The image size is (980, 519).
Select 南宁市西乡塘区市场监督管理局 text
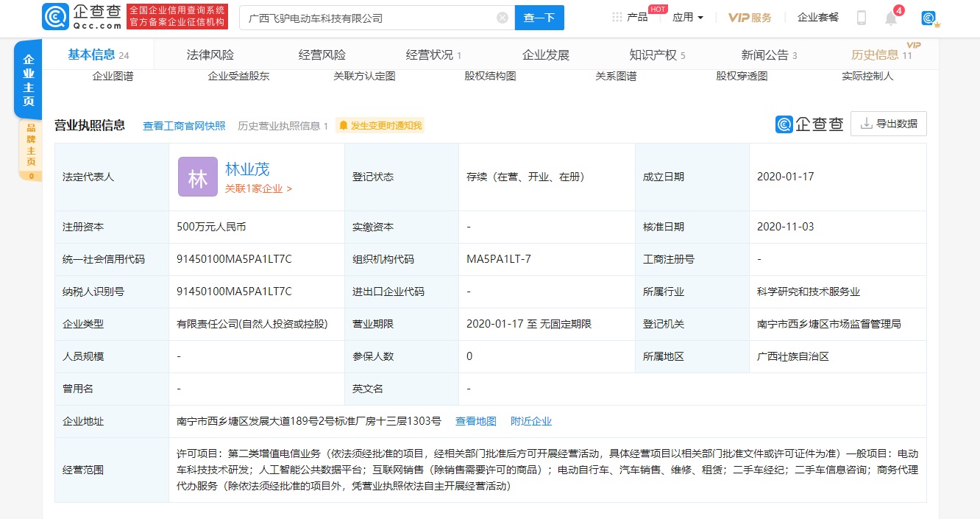tap(829, 324)
